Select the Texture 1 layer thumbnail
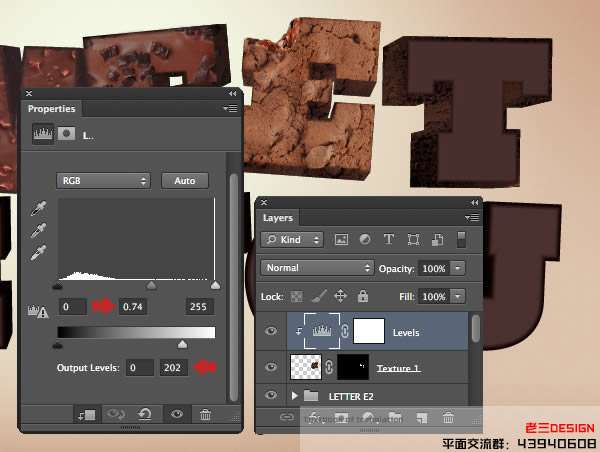The width and height of the screenshot is (600, 452). click(306, 367)
